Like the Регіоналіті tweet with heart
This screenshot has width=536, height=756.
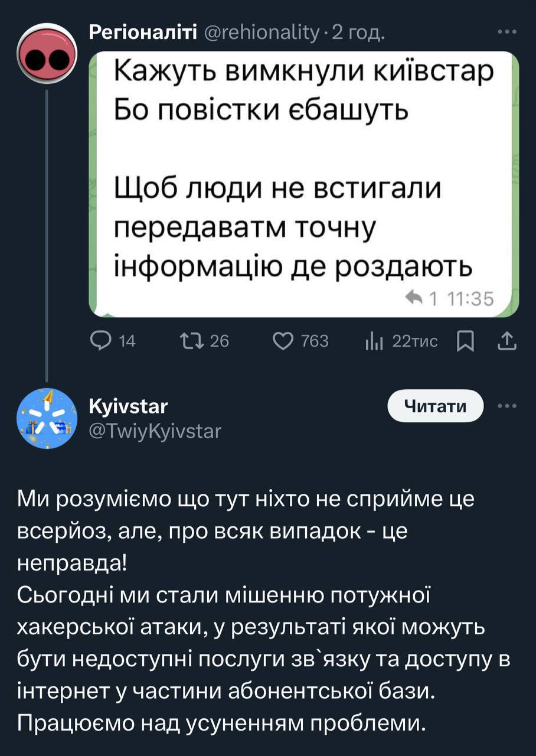(x=284, y=341)
